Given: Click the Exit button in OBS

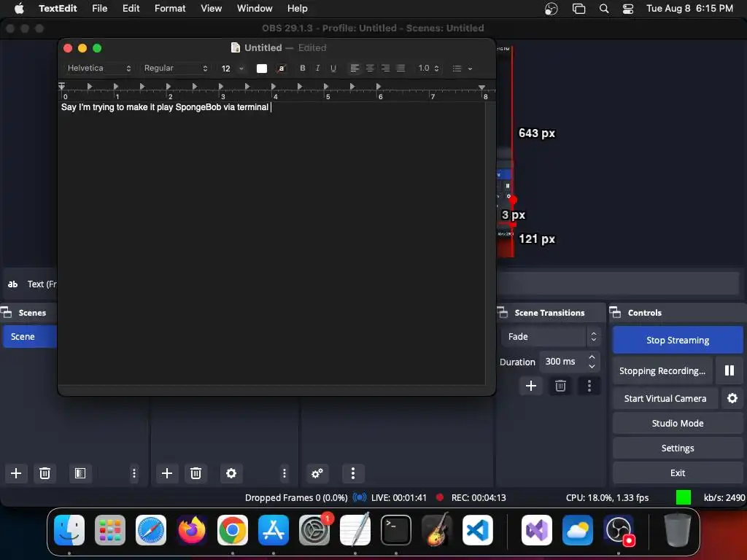Looking at the screenshot, I should pos(678,472).
